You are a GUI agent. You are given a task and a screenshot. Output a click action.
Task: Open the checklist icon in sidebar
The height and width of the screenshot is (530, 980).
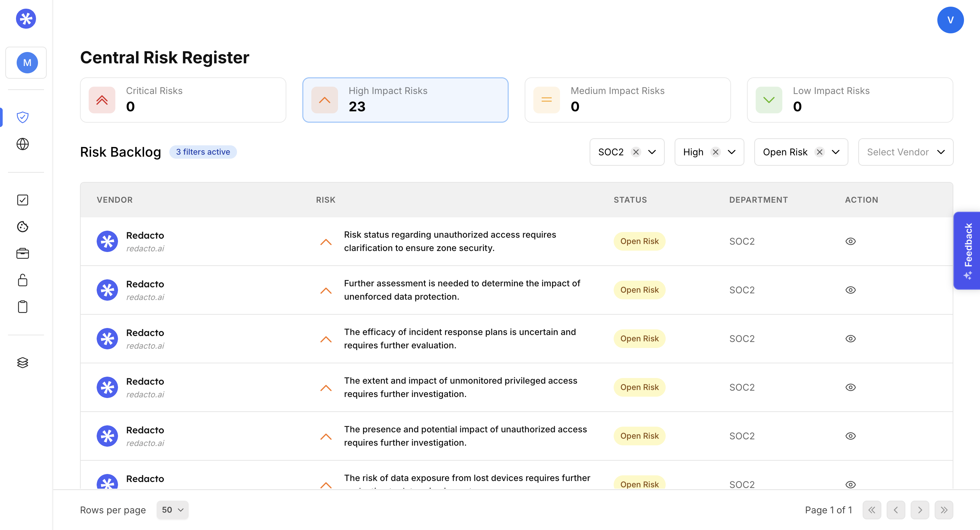click(x=23, y=200)
